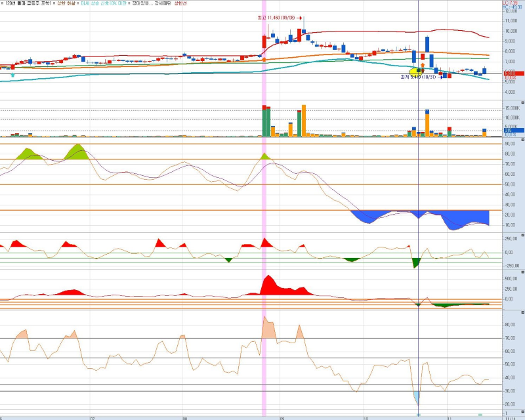Click the orange up-arrow signal near October low

point(423,65)
